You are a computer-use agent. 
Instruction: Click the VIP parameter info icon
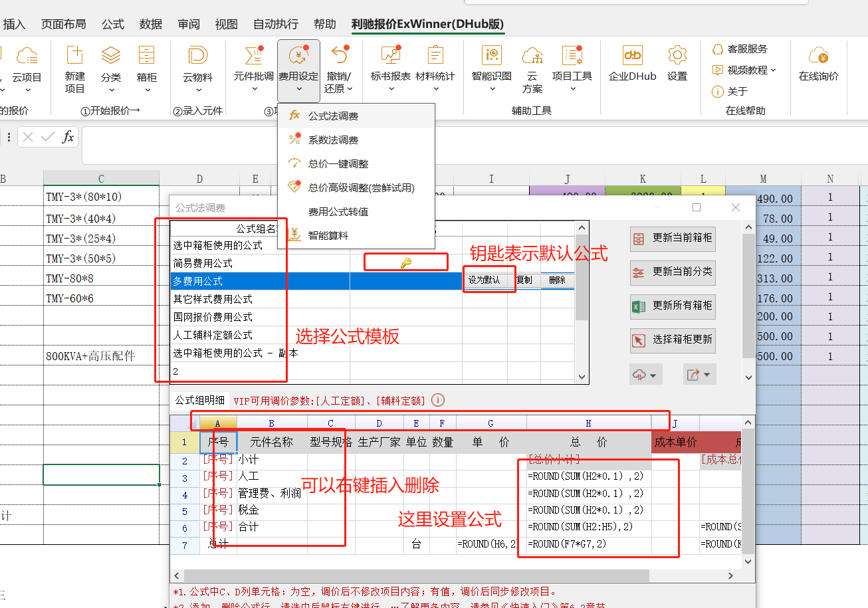tap(438, 401)
